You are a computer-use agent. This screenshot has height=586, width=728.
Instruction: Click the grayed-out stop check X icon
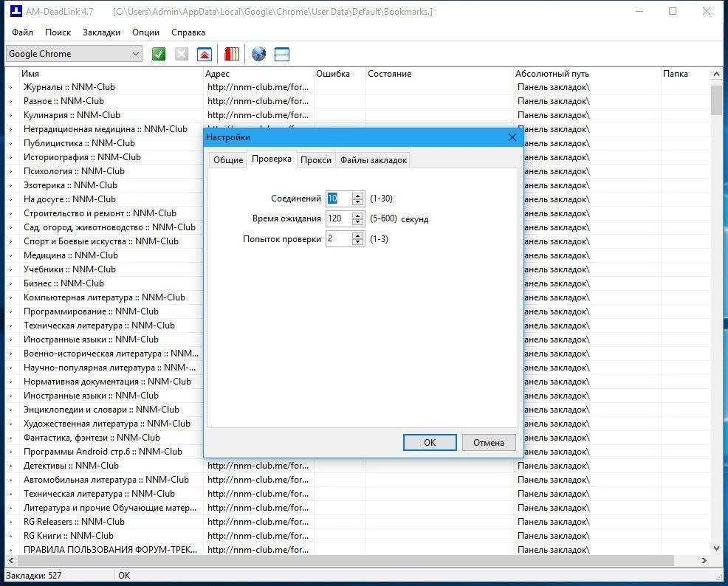coord(182,54)
